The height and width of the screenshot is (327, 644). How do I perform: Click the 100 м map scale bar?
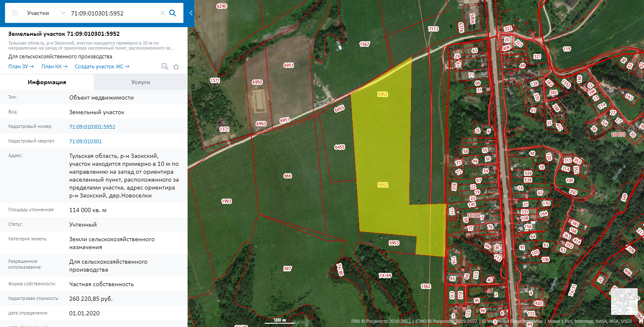(280, 320)
